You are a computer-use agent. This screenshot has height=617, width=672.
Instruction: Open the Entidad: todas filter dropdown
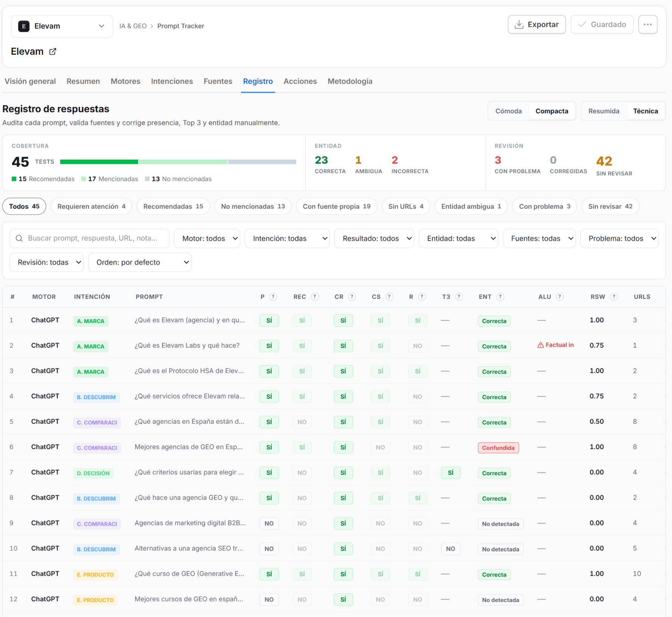[458, 238]
